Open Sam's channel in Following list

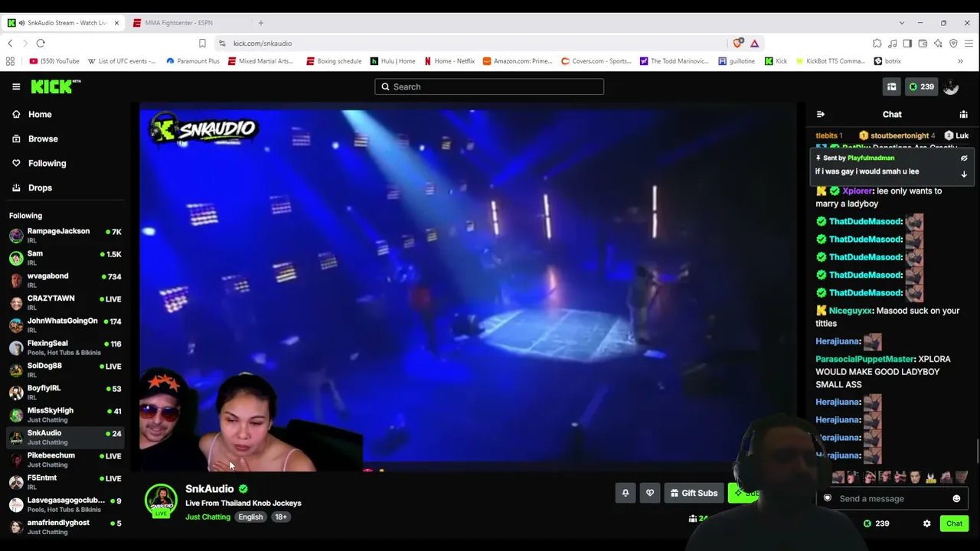[65, 257]
